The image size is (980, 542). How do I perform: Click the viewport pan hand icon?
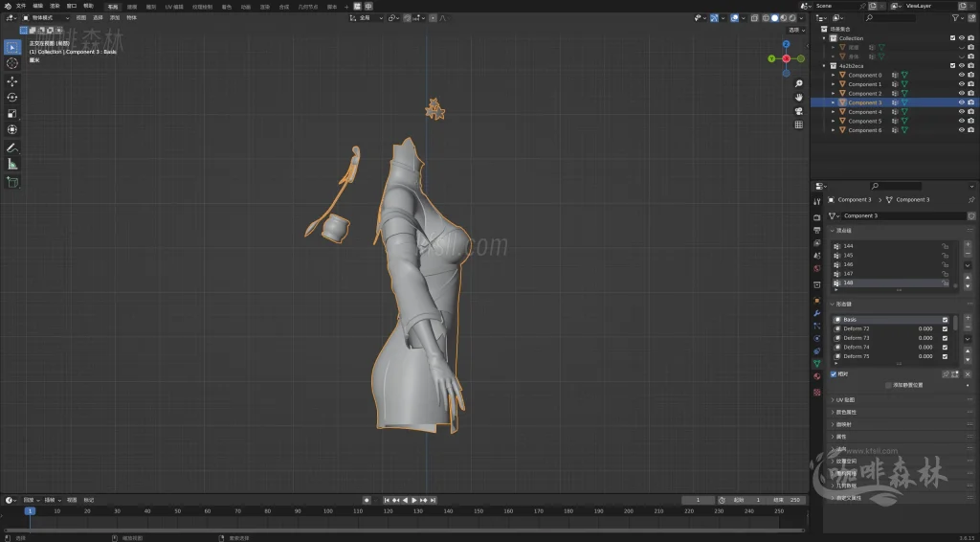coord(799,98)
